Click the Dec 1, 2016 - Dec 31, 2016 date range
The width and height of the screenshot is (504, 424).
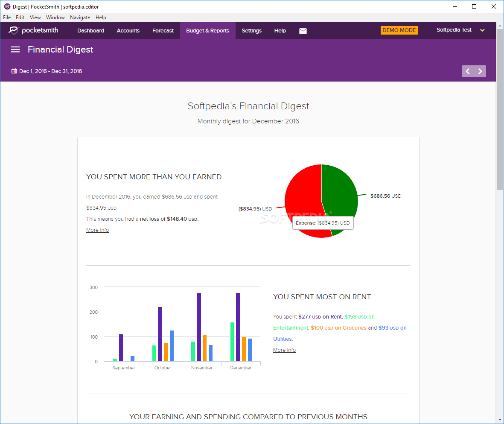pos(50,71)
